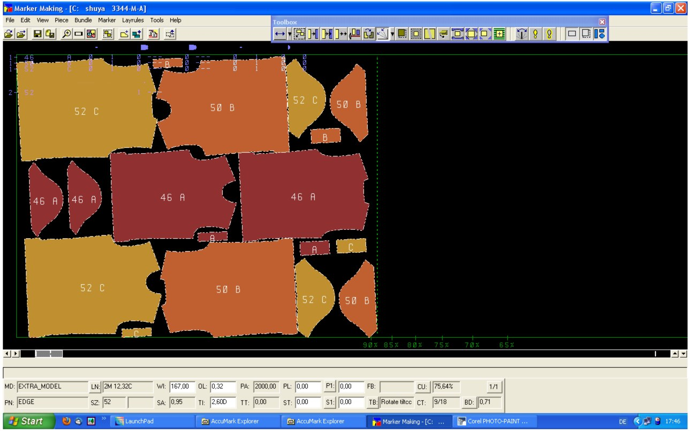Open dropdown arrow beside double-arrow tool
This screenshot has height=431, width=690.
coord(289,34)
